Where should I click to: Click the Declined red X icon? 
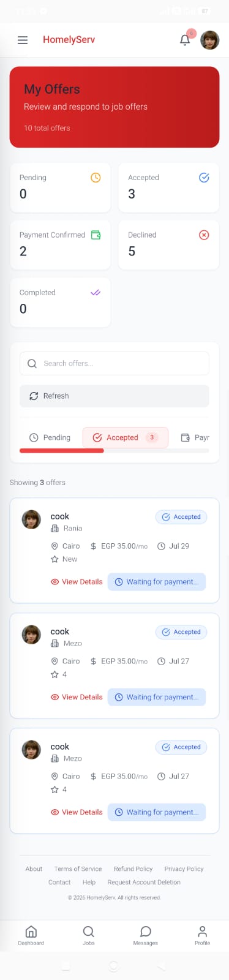[x=204, y=235]
